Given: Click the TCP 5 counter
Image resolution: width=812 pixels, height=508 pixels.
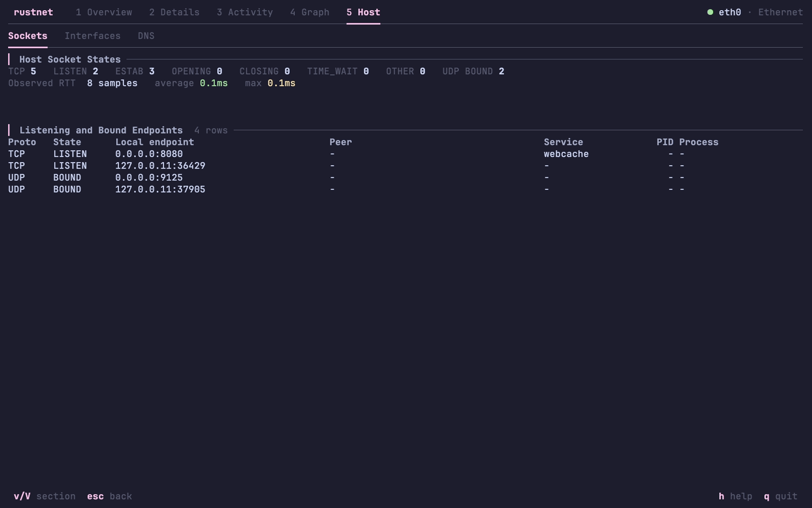Looking at the screenshot, I should tap(22, 72).
